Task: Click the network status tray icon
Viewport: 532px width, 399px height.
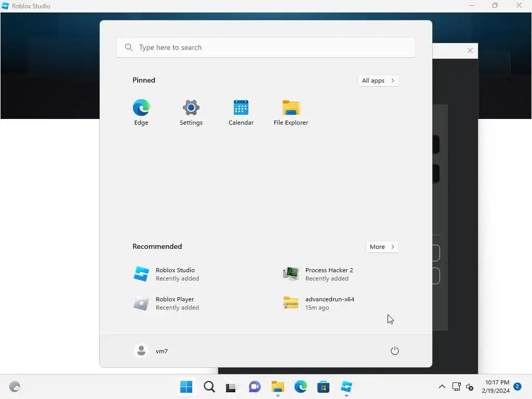Action: tap(457, 387)
